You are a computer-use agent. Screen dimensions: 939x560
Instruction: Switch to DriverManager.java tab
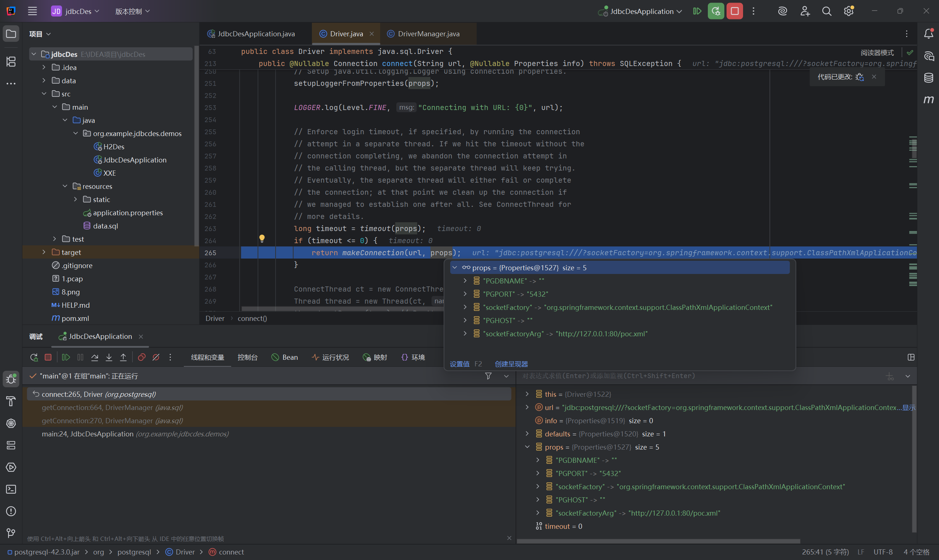(428, 34)
